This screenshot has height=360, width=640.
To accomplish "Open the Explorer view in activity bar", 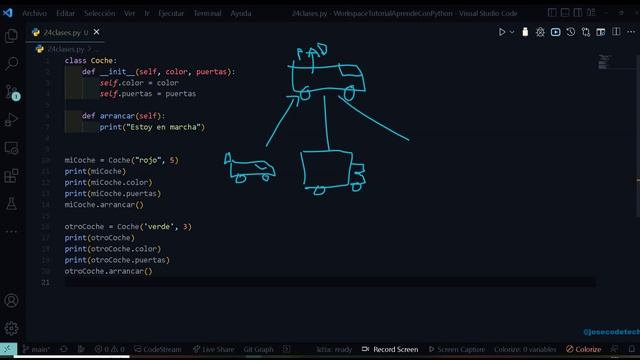I will pyautogui.click(x=11, y=36).
